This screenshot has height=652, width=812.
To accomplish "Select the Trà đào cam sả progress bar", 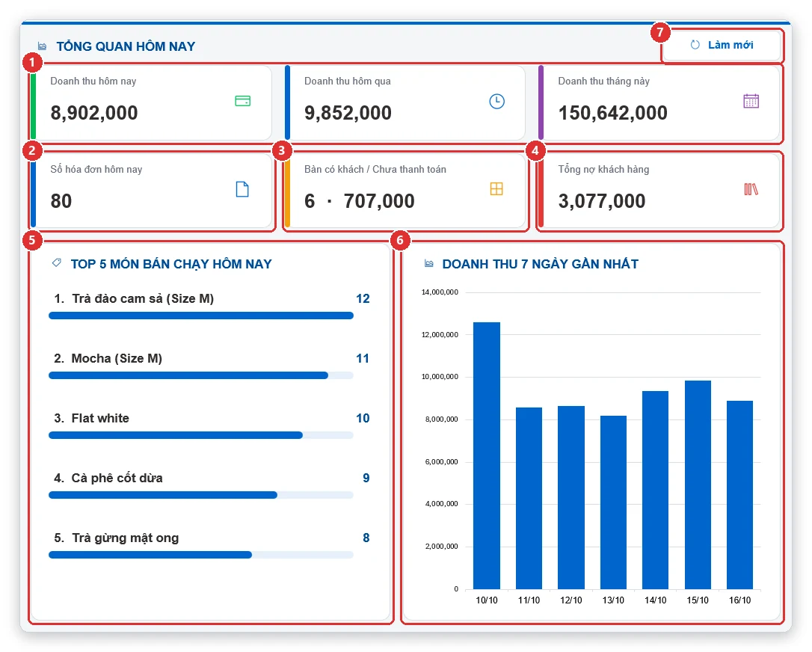I will [201, 316].
